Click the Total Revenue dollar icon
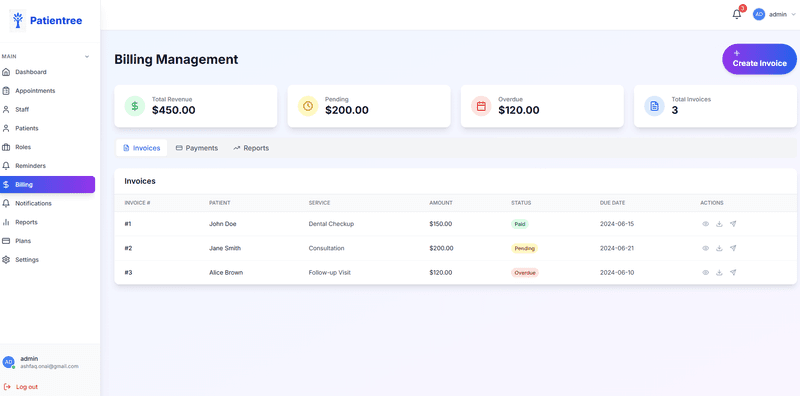The image size is (800, 396). (x=135, y=106)
